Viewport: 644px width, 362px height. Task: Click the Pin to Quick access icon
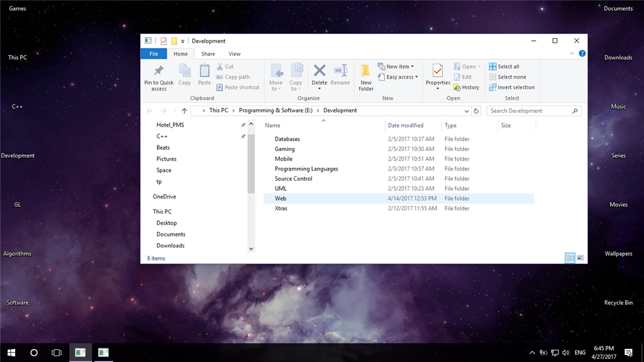[158, 71]
